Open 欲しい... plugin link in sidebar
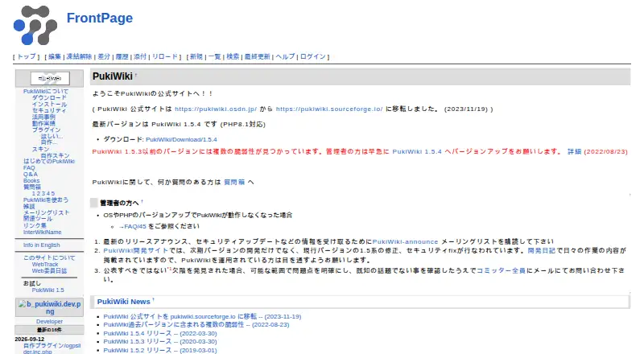Viewport: 644px width, 354px height. [52, 136]
